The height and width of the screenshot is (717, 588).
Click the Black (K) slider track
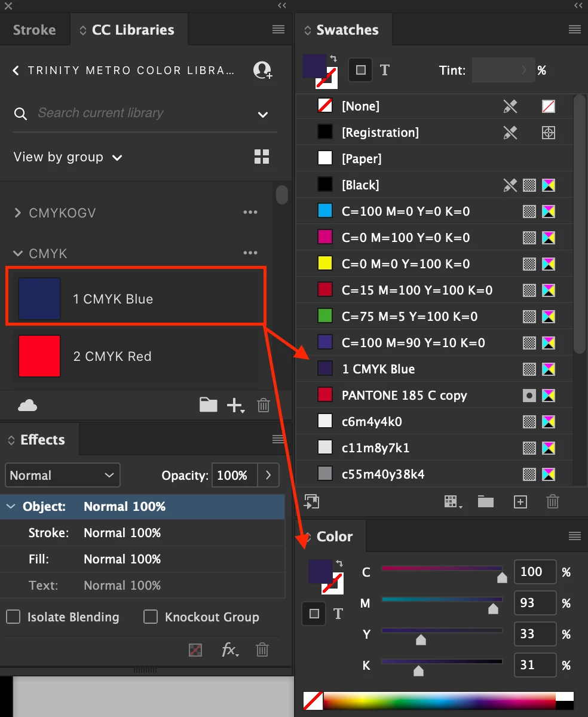(x=442, y=661)
